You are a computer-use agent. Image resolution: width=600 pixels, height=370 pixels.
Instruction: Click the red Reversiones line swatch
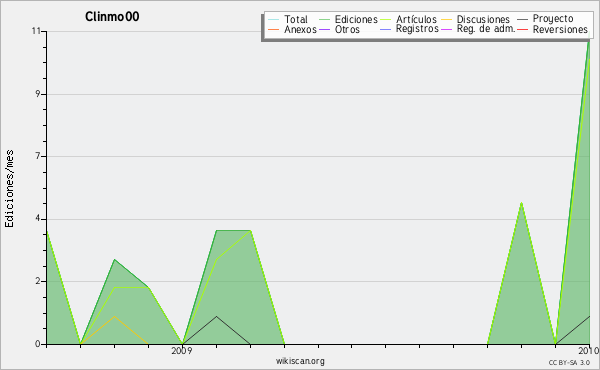coord(522,29)
